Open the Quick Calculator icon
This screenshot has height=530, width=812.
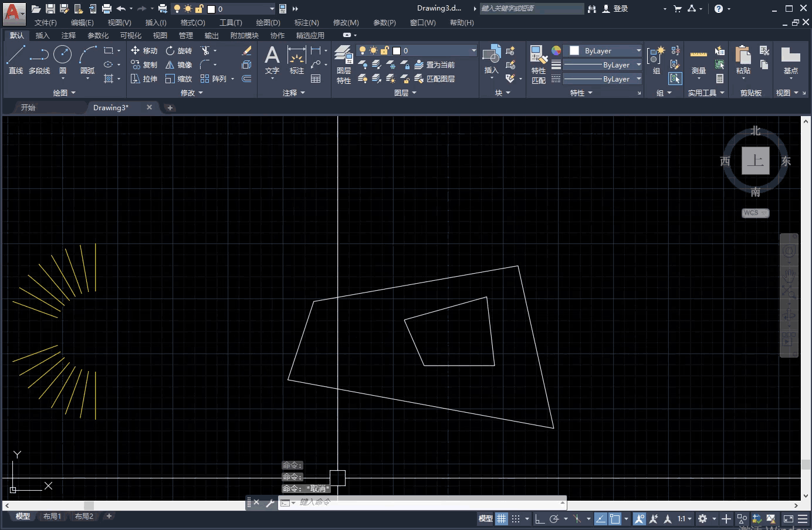click(x=720, y=79)
